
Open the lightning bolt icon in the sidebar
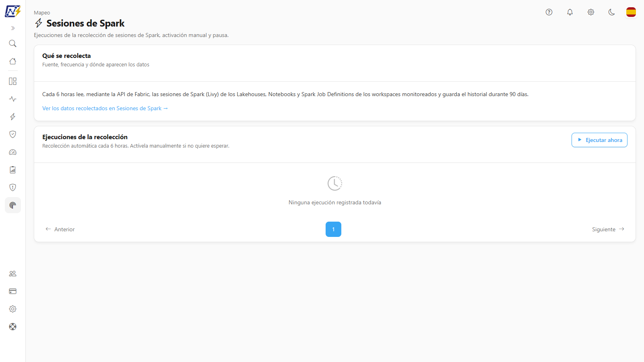click(13, 117)
